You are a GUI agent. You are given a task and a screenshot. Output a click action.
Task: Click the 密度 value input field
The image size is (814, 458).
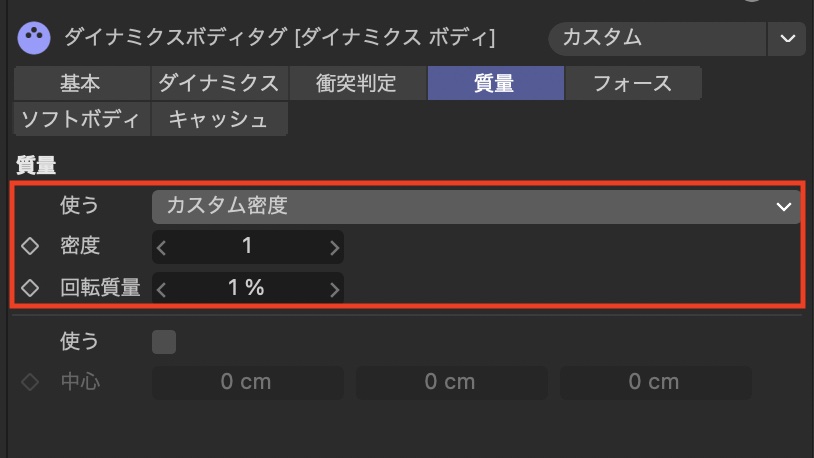click(x=247, y=247)
